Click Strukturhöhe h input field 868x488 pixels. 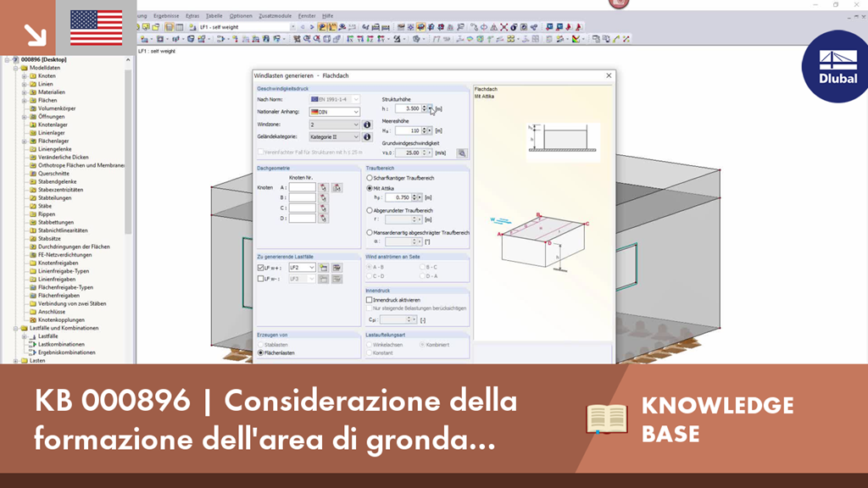409,108
